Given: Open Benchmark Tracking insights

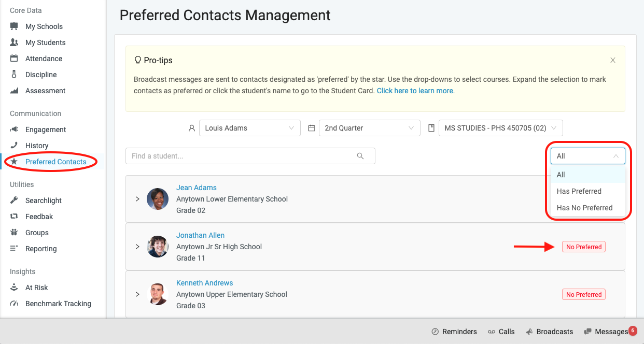Looking at the screenshot, I should click(58, 304).
